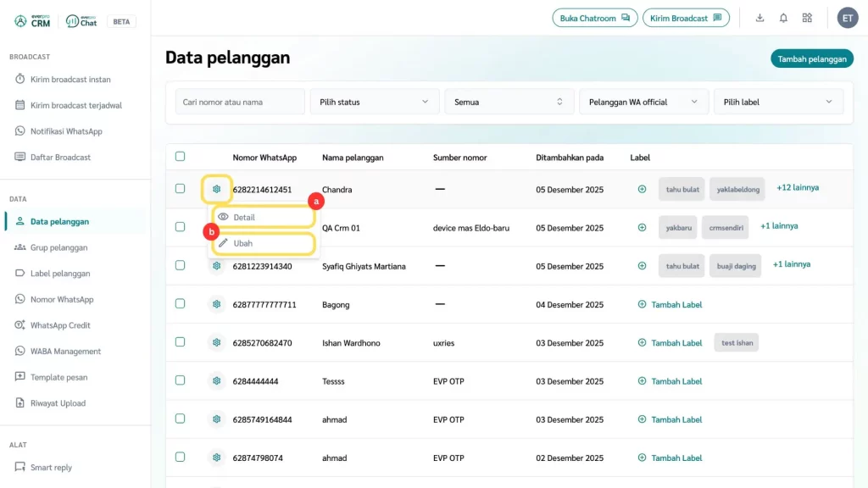Image resolution: width=868 pixels, height=488 pixels.
Task: Open Grup pelanggan in the sidebar
Action: [x=58, y=247]
